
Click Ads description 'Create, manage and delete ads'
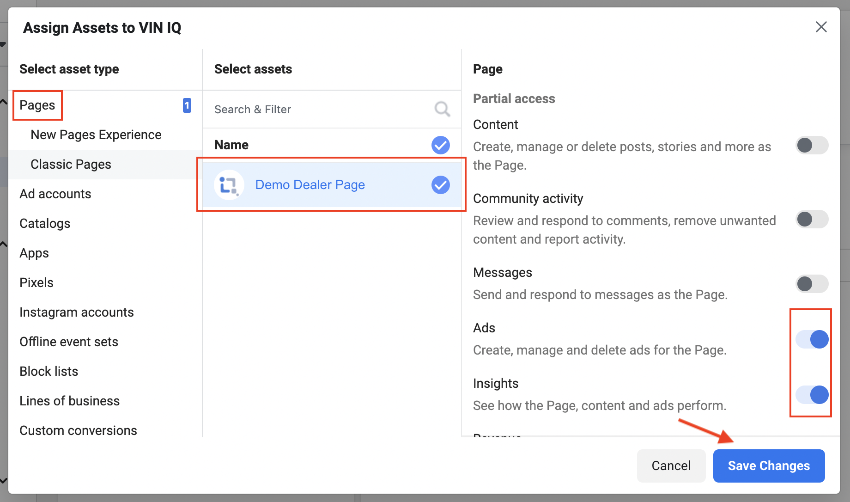click(600, 350)
